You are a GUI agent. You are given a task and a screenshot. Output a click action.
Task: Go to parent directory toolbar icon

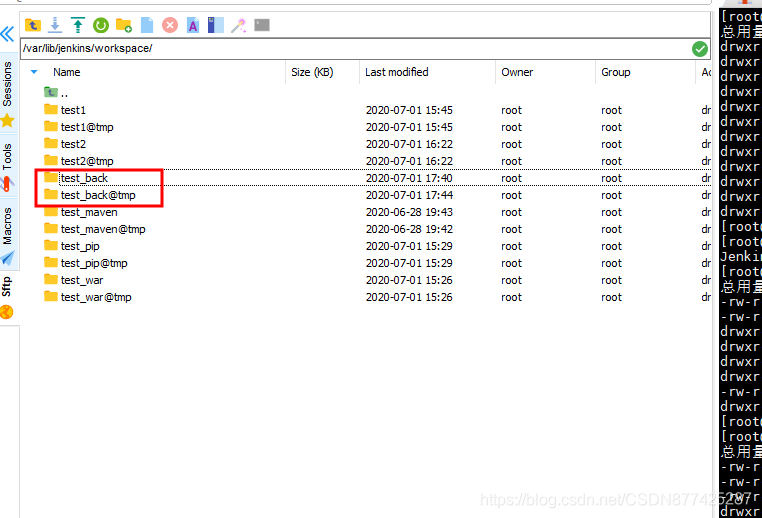(x=33, y=25)
